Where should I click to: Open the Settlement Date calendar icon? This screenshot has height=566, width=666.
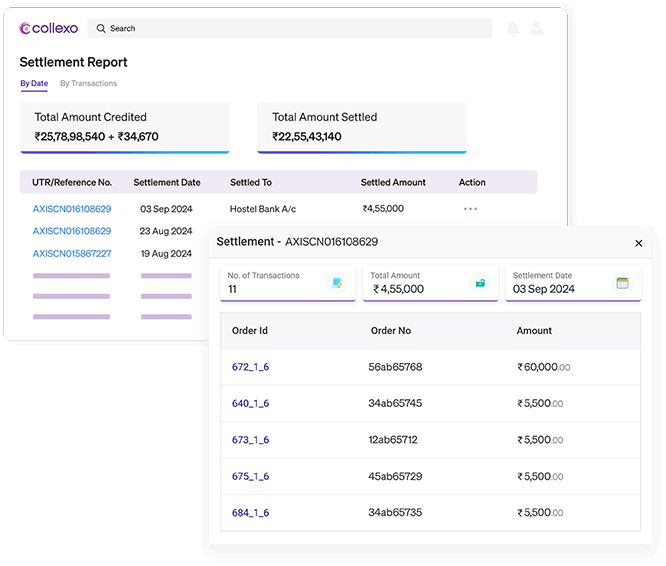[622, 283]
